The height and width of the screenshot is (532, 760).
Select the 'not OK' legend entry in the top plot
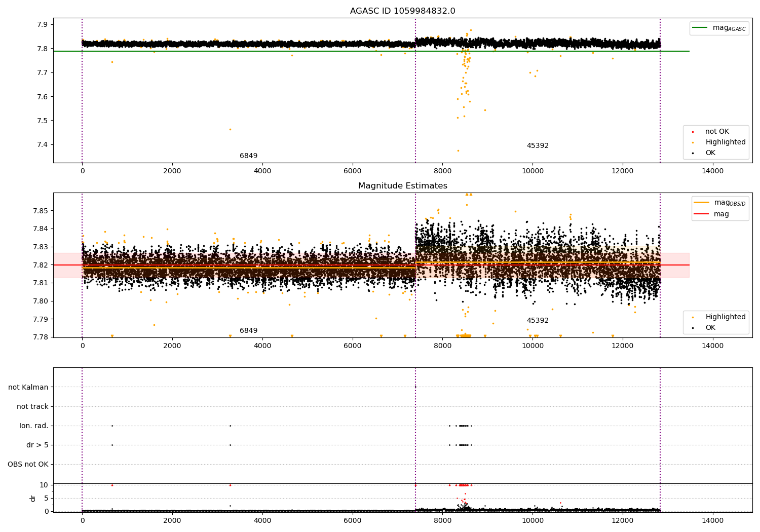(717, 132)
